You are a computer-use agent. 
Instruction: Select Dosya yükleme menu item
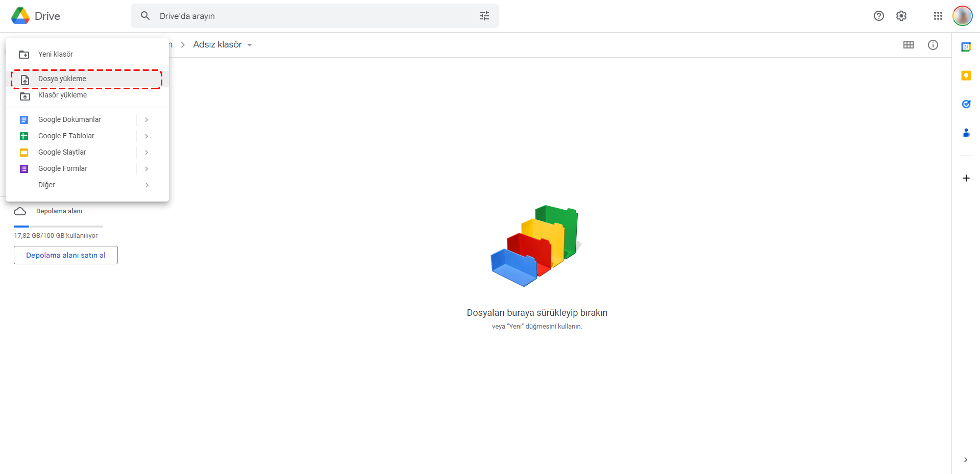[x=62, y=79]
